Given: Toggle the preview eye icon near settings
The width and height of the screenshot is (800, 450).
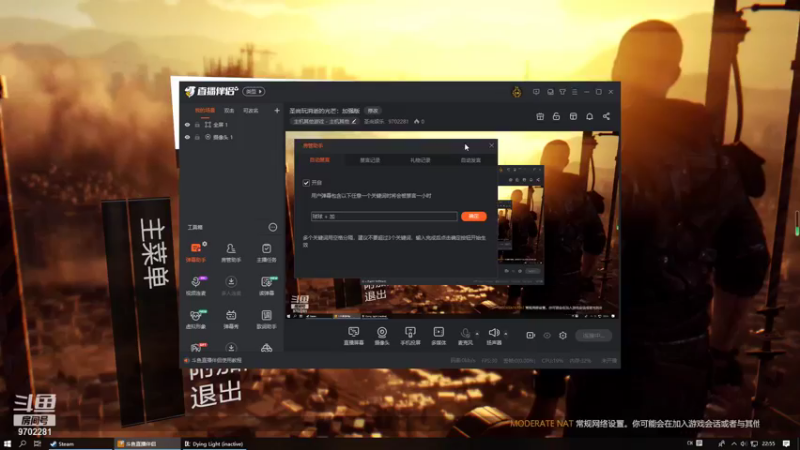Looking at the screenshot, I should [x=547, y=335].
